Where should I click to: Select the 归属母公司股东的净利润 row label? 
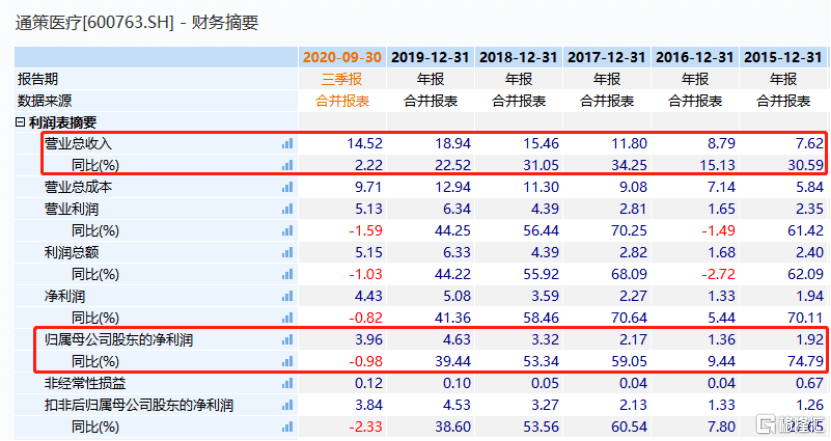click(x=119, y=340)
